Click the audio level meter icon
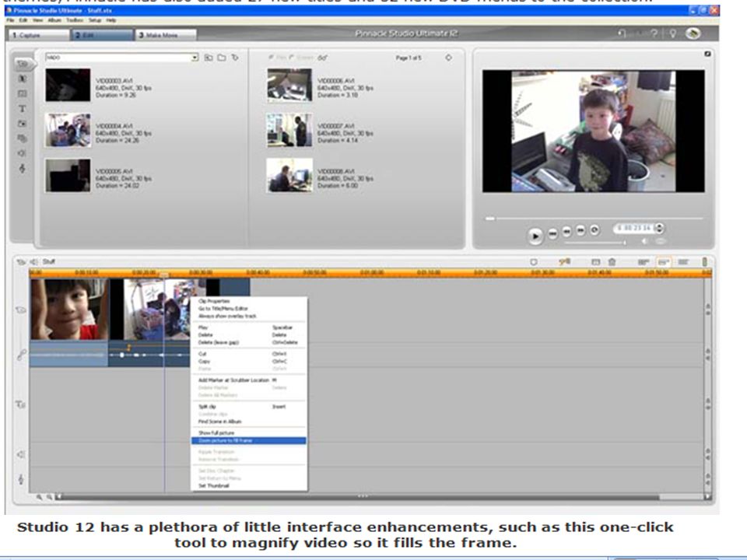Screen dimensions: 747x560 click(705, 261)
